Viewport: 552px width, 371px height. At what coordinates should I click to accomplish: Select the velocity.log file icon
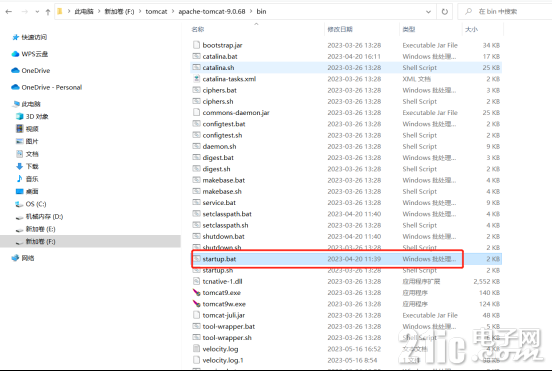point(196,349)
